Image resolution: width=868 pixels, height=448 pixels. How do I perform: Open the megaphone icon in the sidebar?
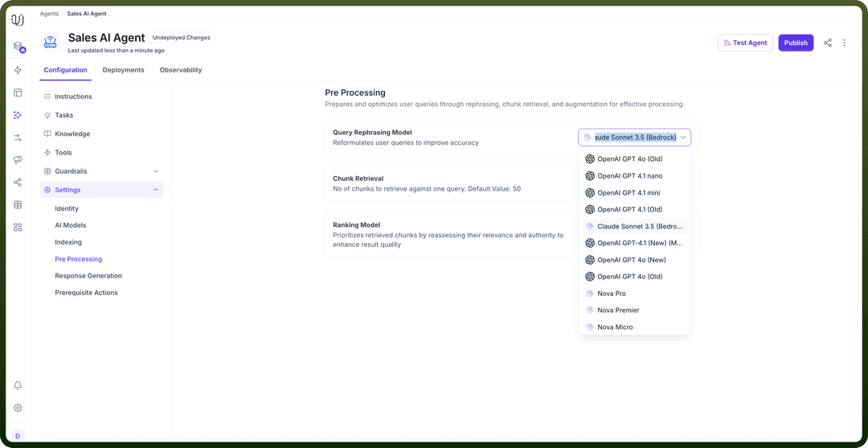pos(18,160)
